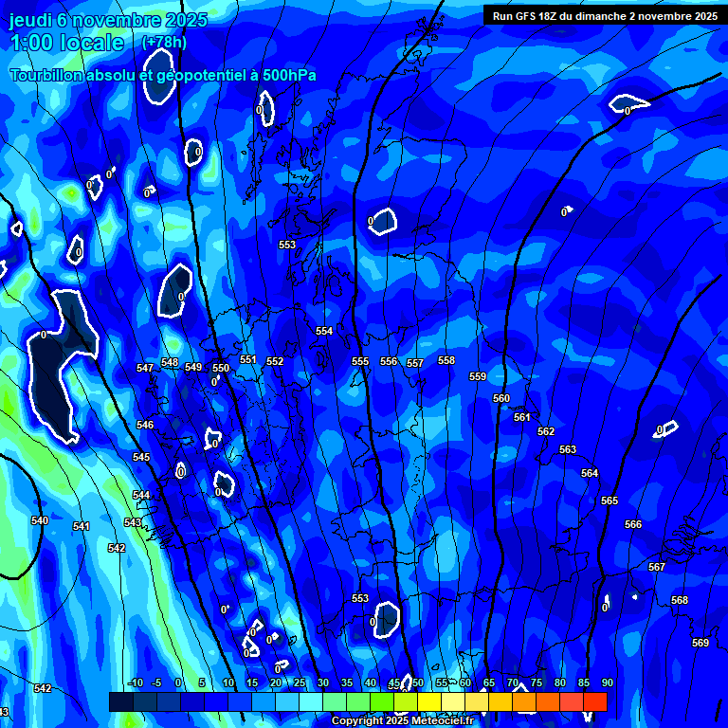Click the red 85–90 legend color swatch
This screenshot has width=728, height=728.
[x=594, y=702]
